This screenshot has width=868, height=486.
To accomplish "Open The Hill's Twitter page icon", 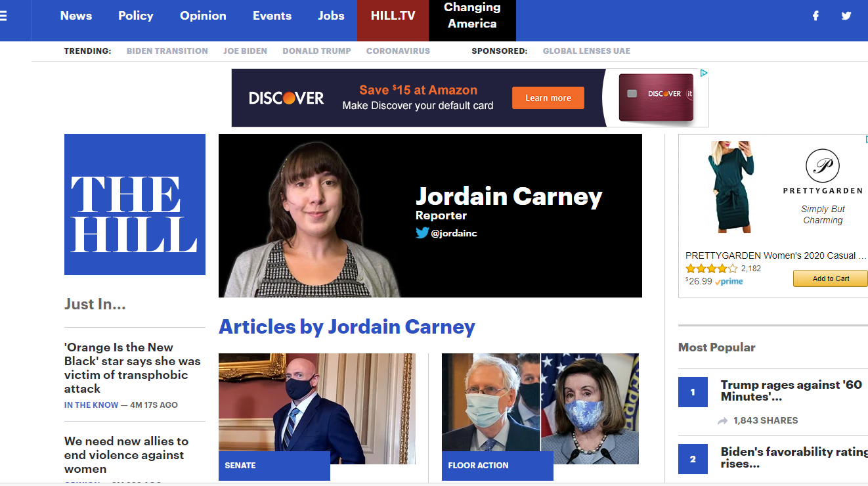I will click(x=846, y=16).
